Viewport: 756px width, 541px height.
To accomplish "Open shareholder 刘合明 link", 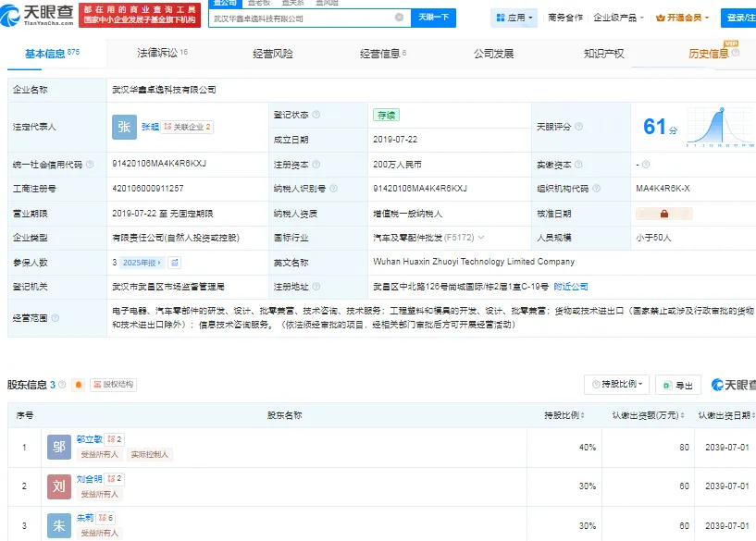I will pyautogui.click(x=89, y=479).
